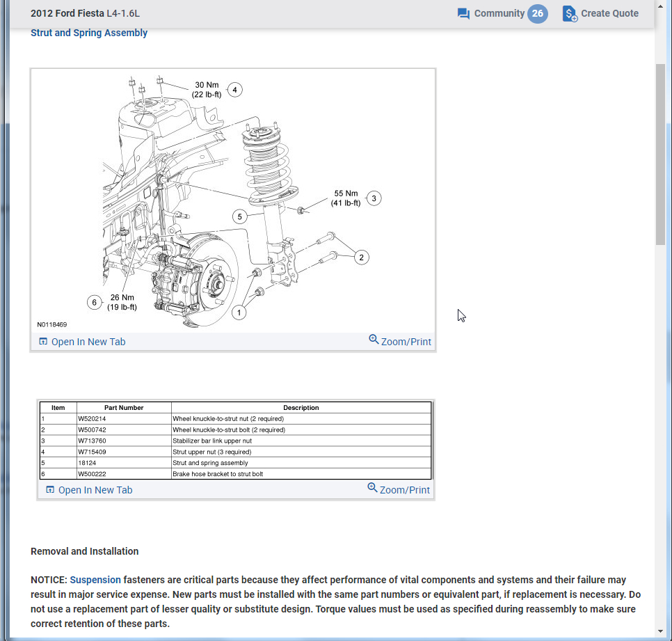The image size is (672, 641).
Task: Click the 30 Nm (22 lb-ft) torque label
Action: [x=207, y=90]
